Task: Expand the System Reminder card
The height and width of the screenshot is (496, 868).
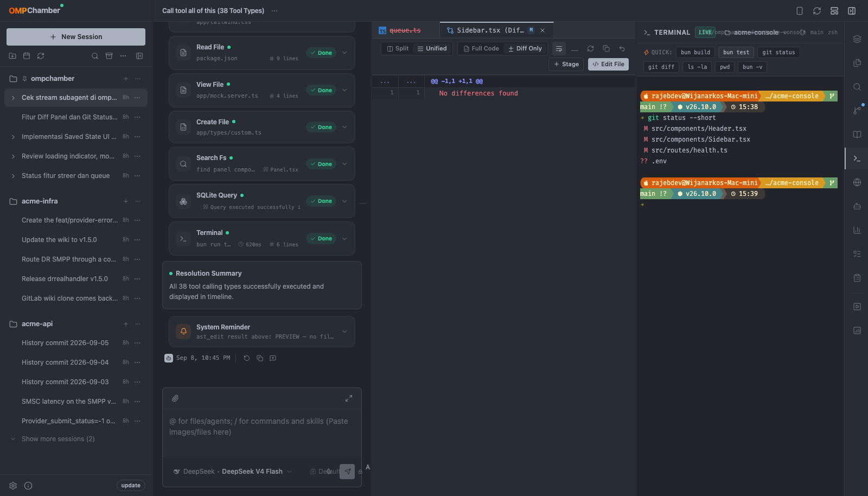Action: (344, 332)
